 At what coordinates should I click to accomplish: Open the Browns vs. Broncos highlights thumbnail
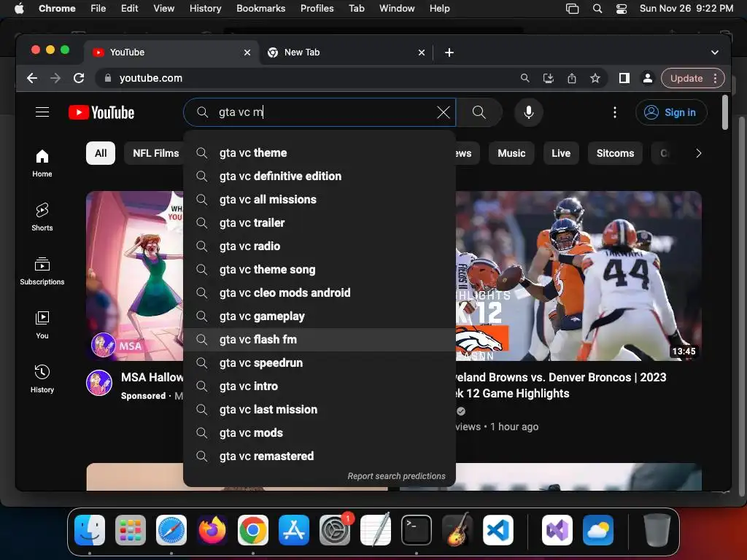point(578,276)
